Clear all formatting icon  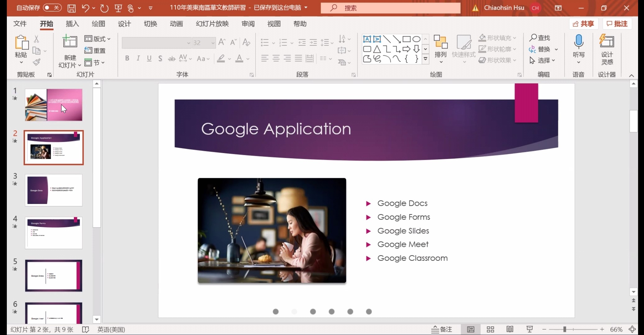(246, 42)
